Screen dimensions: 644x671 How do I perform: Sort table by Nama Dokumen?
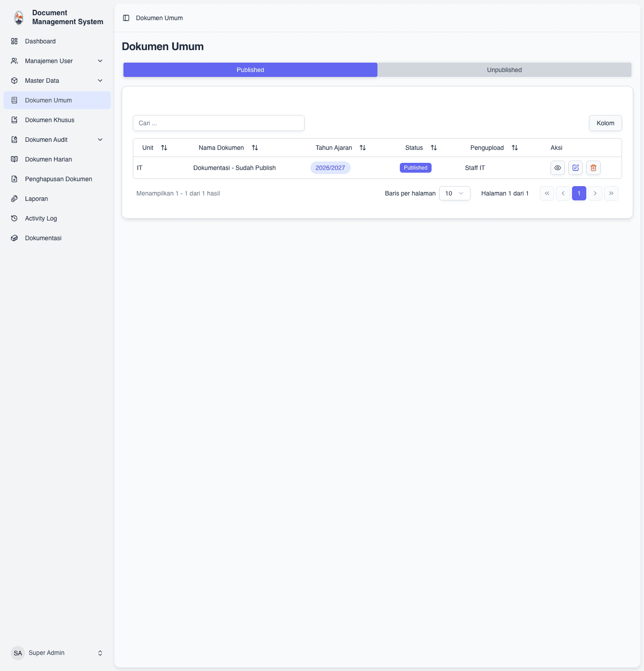click(x=228, y=148)
